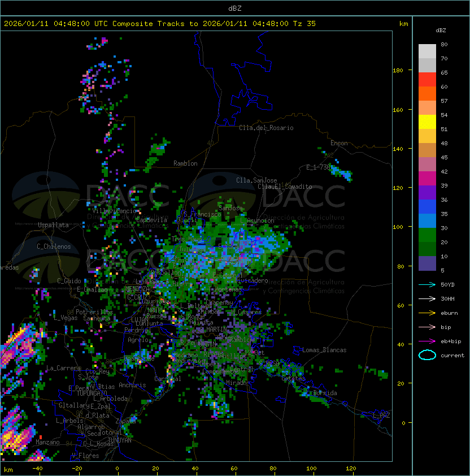This screenshot has height=476, width=470.
Task: Click the magenta eb+bip arrow symbol
Action: click(427, 341)
